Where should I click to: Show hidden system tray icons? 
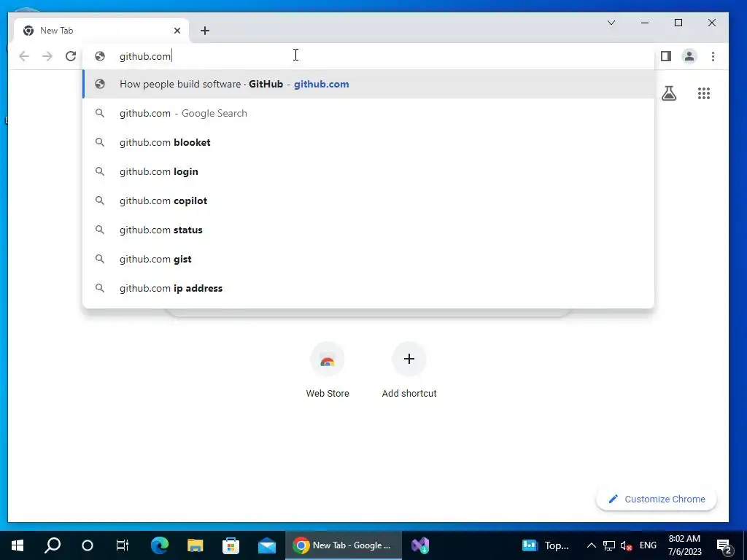(591, 545)
